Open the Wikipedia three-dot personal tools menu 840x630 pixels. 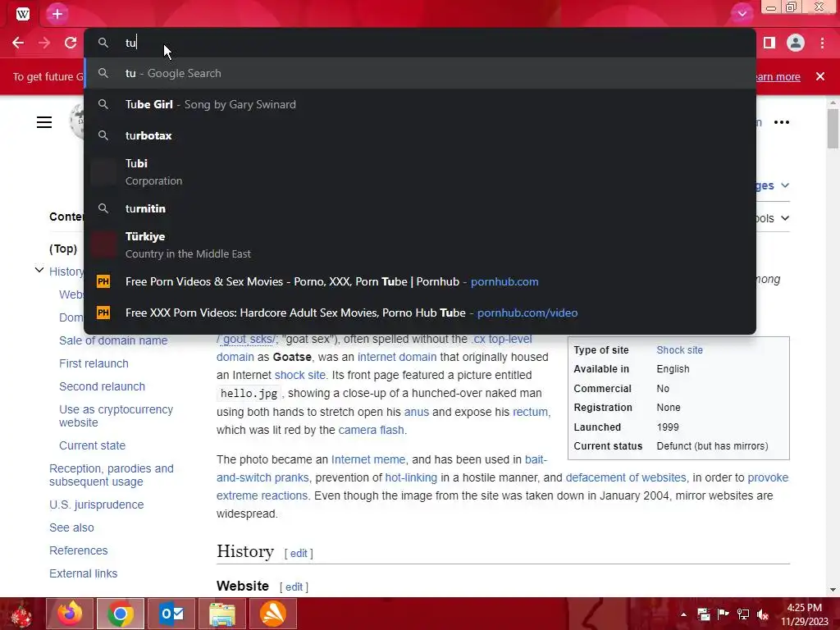click(782, 122)
